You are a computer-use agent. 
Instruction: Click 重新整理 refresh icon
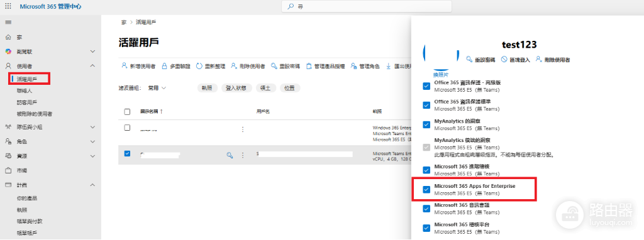pyautogui.click(x=199, y=66)
